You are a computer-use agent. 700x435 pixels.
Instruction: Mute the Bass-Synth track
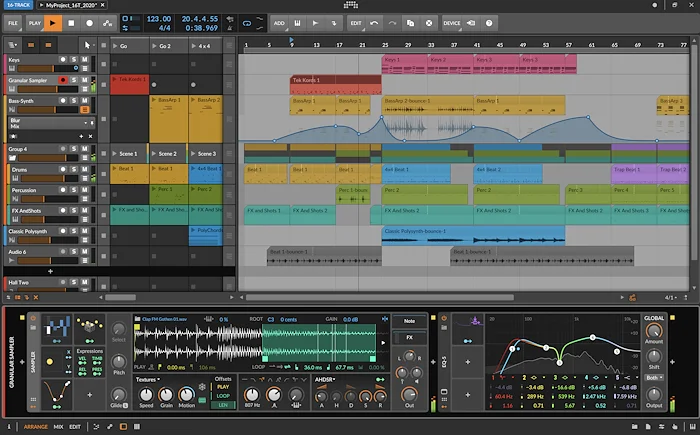pyautogui.click(x=84, y=100)
